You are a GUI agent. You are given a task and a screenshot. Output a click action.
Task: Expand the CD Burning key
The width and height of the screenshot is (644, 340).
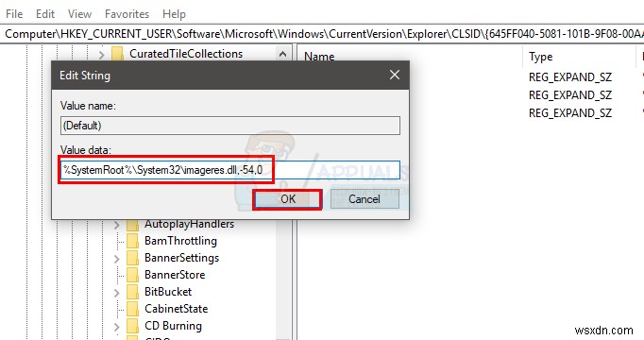[117, 327]
